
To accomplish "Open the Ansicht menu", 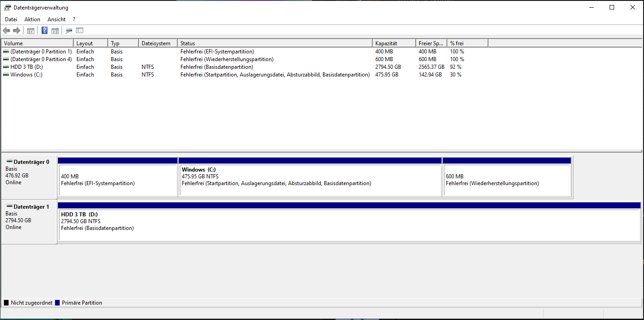I will (x=56, y=19).
